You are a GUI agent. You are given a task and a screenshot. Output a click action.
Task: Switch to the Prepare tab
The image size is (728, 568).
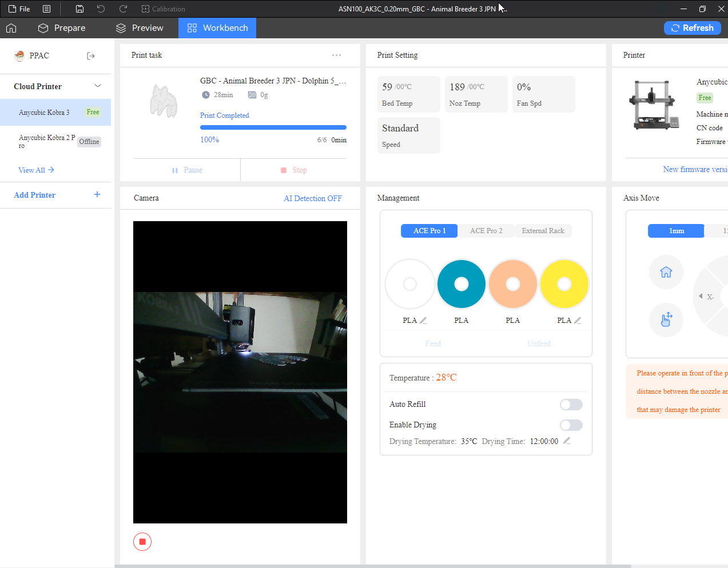(x=62, y=28)
